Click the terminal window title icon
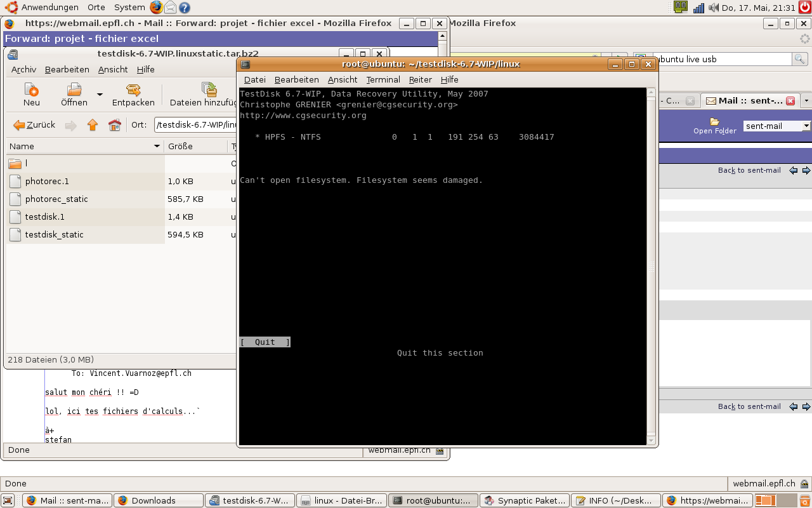Image resolution: width=812 pixels, height=508 pixels. click(246, 64)
